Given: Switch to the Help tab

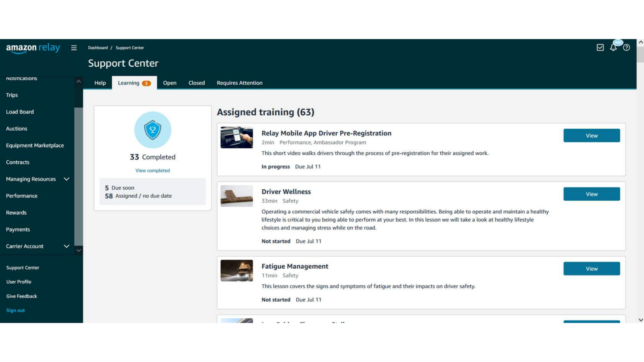Looking at the screenshot, I should (100, 83).
